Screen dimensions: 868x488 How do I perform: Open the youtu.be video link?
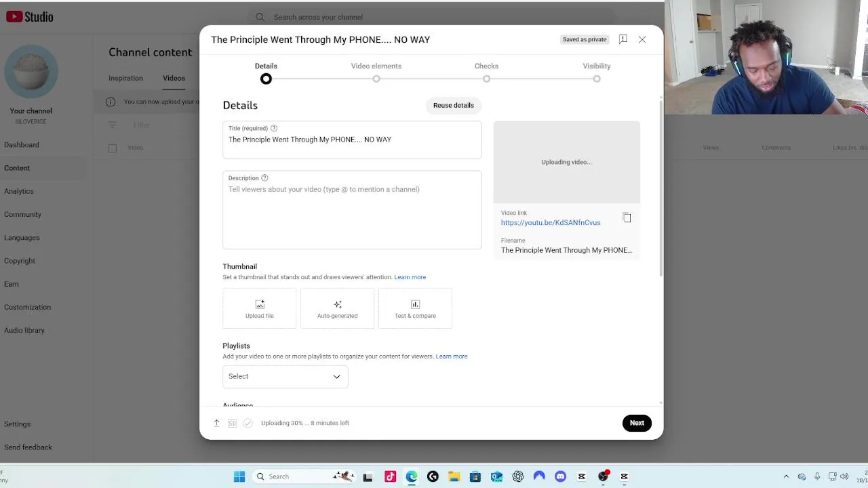tap(551, 222)
